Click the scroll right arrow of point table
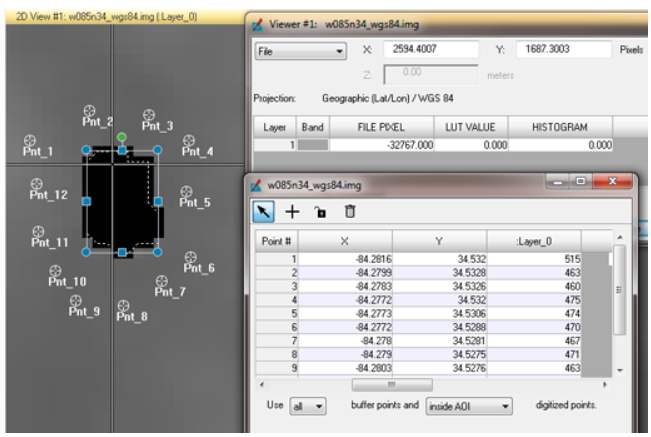This screenshot has width=651, height=437. tap(604, 385)
